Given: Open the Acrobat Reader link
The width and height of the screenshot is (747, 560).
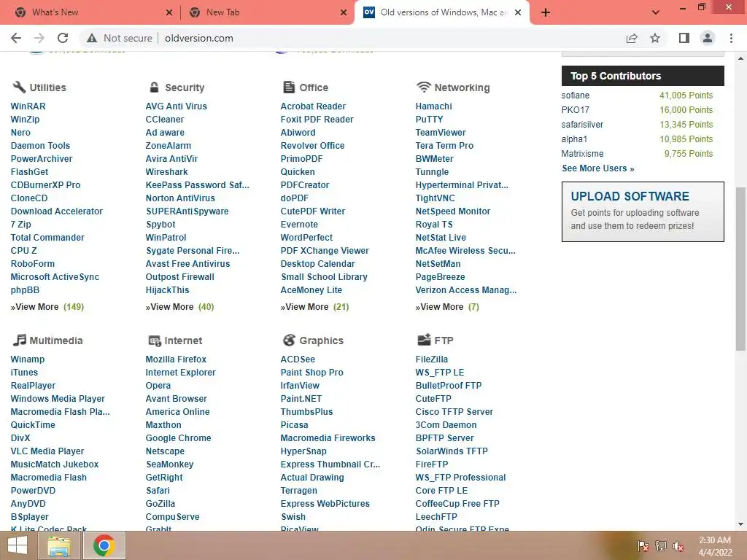Looking at the screenshot, I should click(x=313, y=106).
